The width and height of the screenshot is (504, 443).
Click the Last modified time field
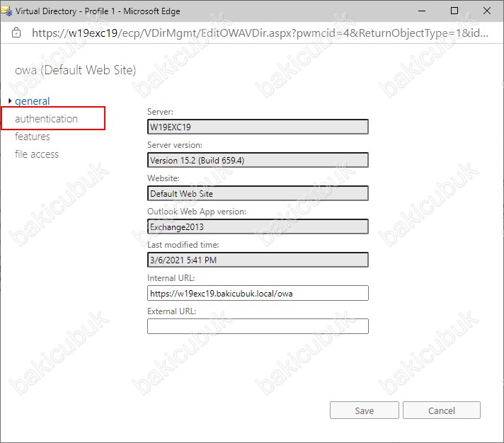point(258,260)
